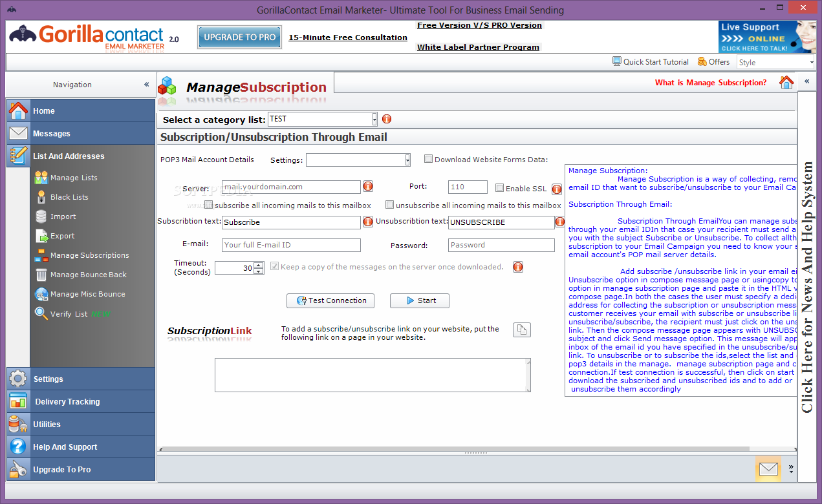The image size is (822, 504).
Task: Check subscribe all incoming mails option
Action: [208, 205]
